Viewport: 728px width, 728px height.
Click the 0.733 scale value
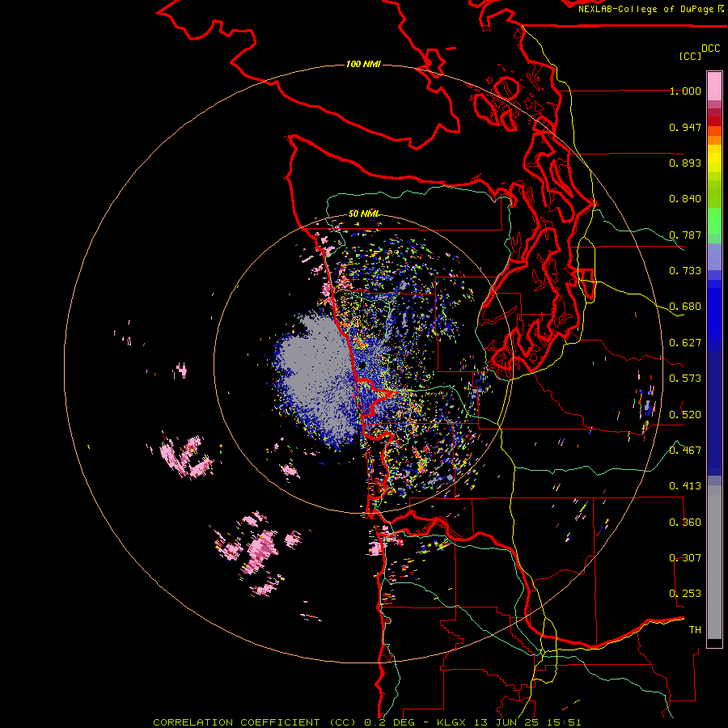point(685,271)
